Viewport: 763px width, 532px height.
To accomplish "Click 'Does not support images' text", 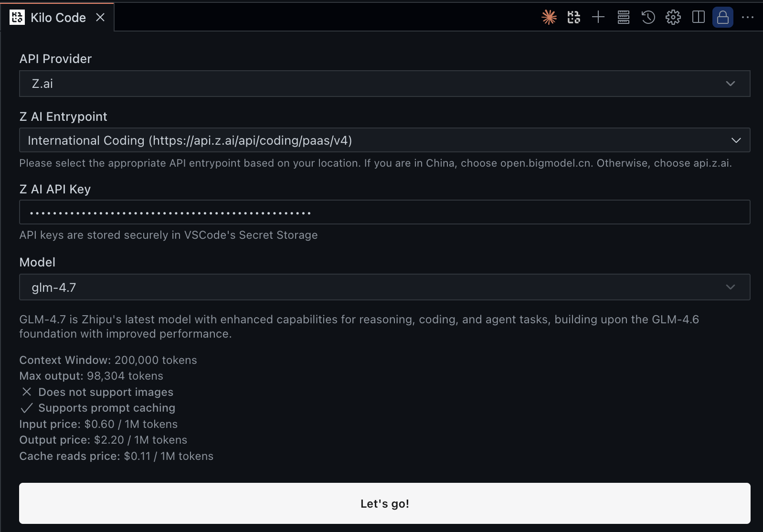I will pyautogui.click(x=106, y=392).
